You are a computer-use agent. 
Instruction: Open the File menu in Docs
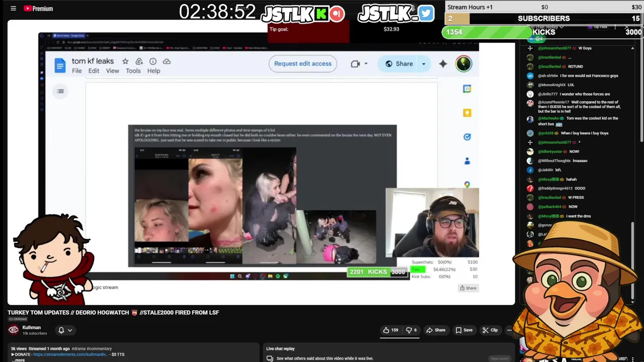click(77, 71)
